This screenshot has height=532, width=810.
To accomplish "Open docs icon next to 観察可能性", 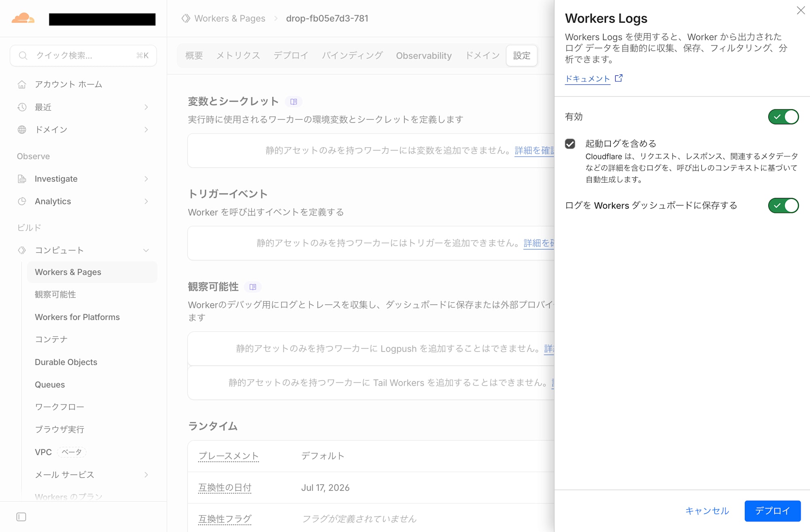I will [x=253, y=287].
